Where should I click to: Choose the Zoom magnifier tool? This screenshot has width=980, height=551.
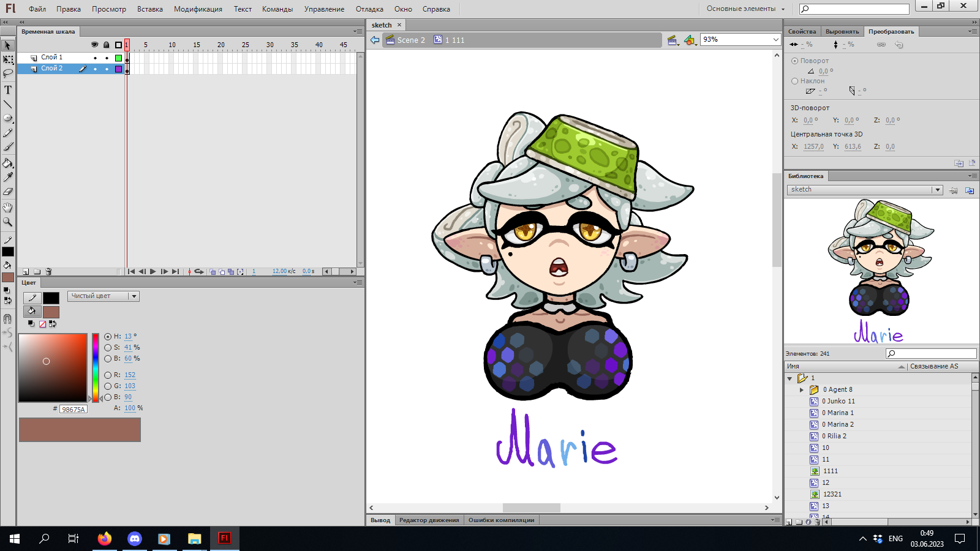[x=8, y=222]
